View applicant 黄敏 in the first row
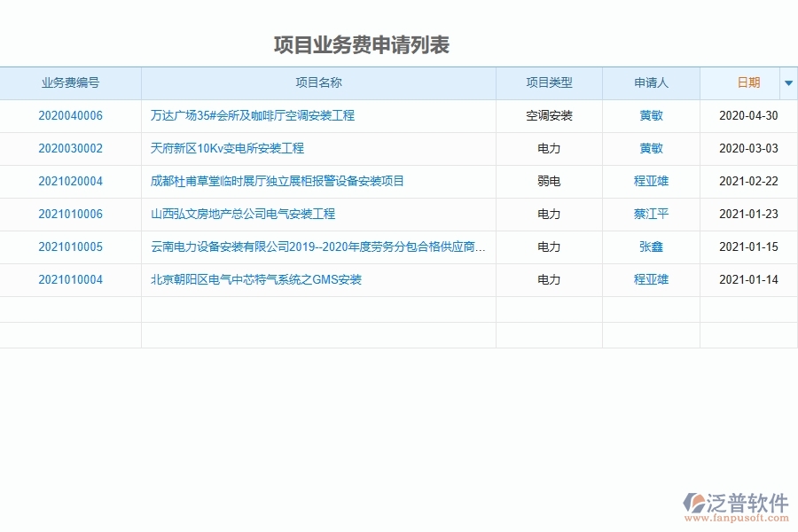This screenshot has height=532, width=798. 651,115
